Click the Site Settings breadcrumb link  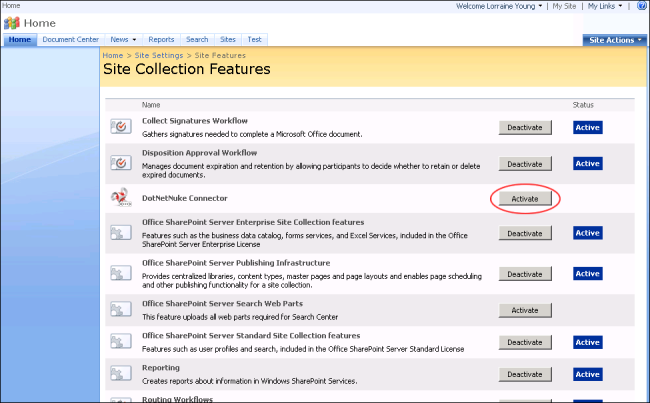pyautogui.click(x=159, y=56)
